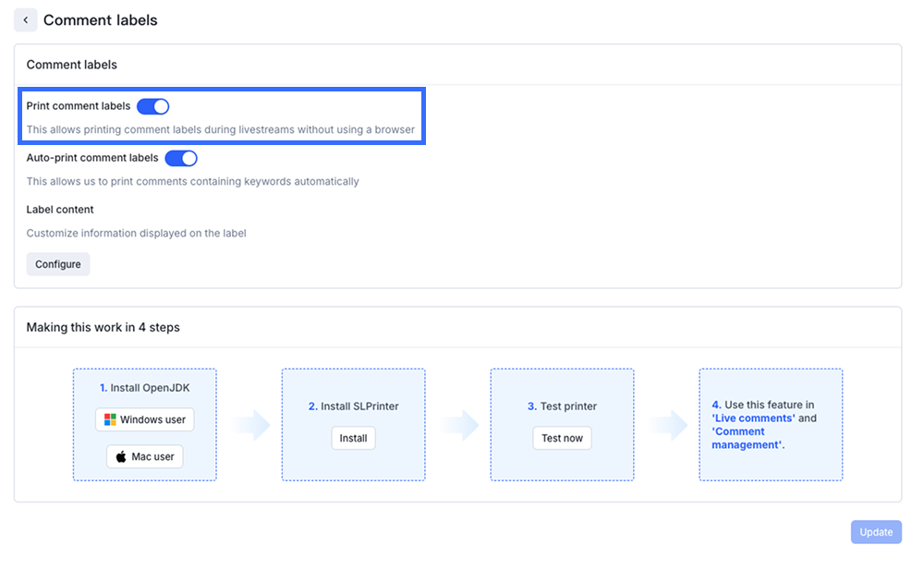Choose the Mac user download option
Image resolution: width=924 pixels, height=569 pixels.
click(144, 456)
